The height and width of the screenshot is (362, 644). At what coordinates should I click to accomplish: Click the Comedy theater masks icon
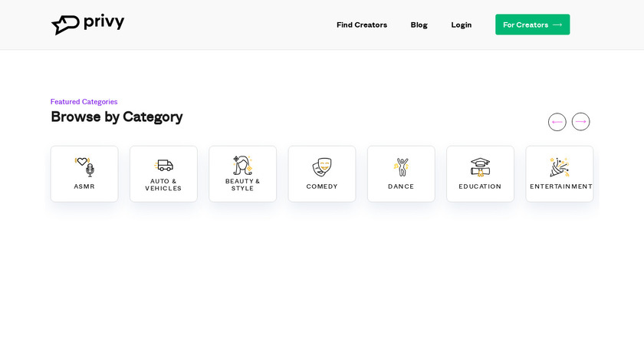click(322, 167)
